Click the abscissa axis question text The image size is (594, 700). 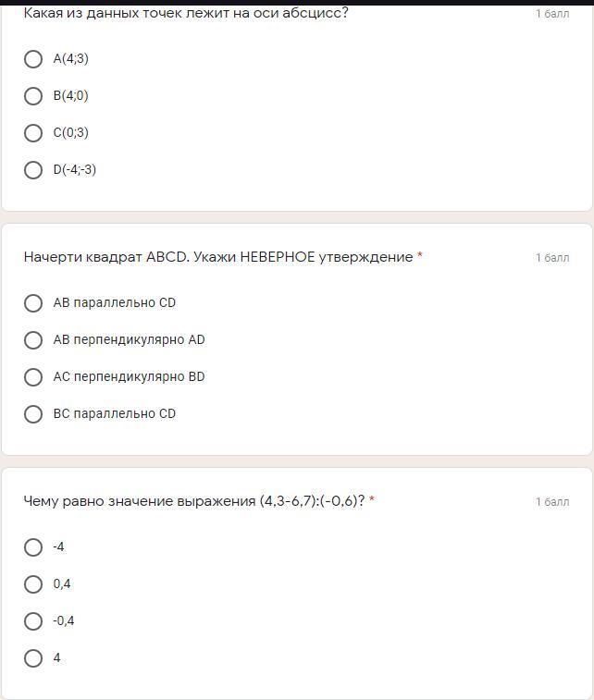coord(185,13)
